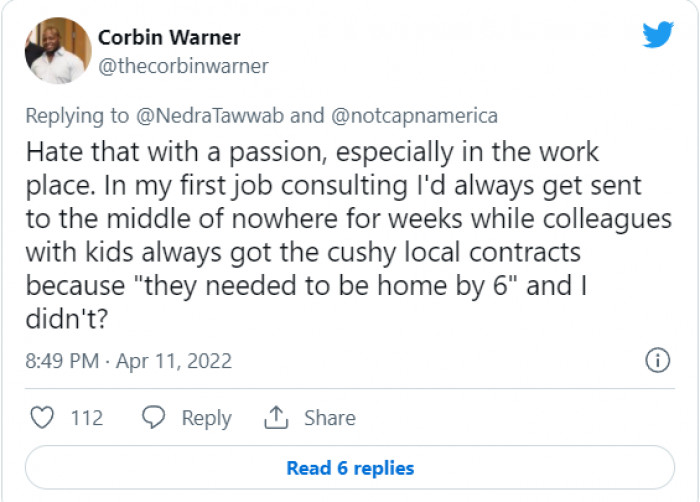Click the Reply text label
The image size is (700, 502).
pyautogui.click(x=206, y=418)
